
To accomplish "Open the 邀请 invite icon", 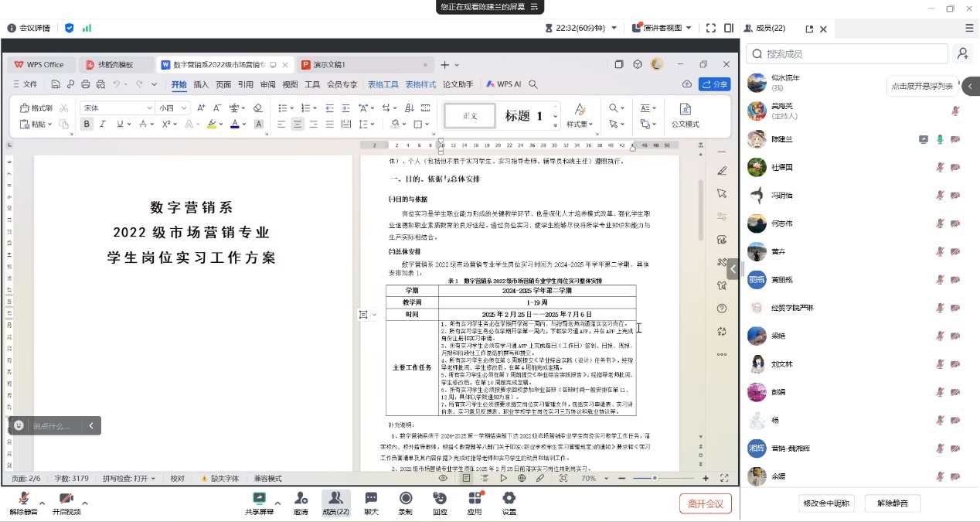I will (x=301, y=502).
